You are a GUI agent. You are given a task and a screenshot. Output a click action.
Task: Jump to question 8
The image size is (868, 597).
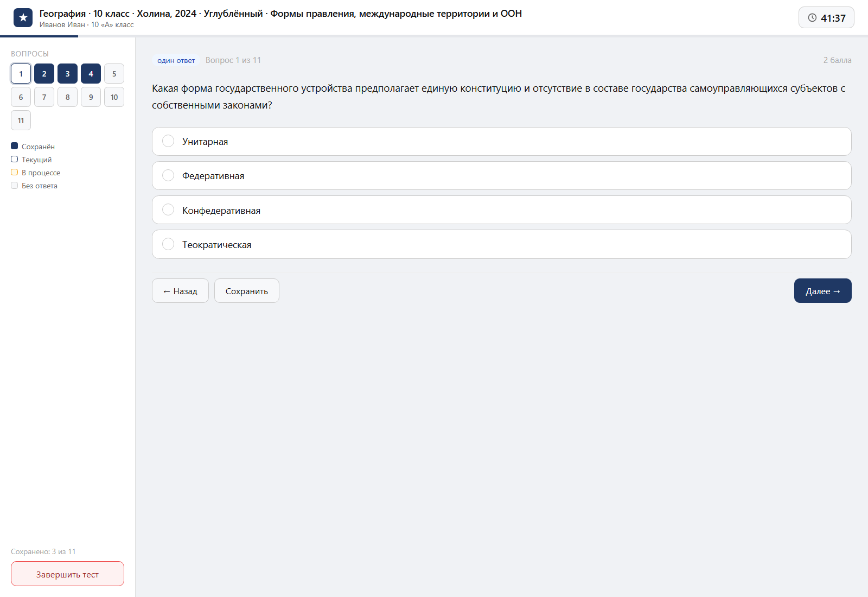coord(67,97)
